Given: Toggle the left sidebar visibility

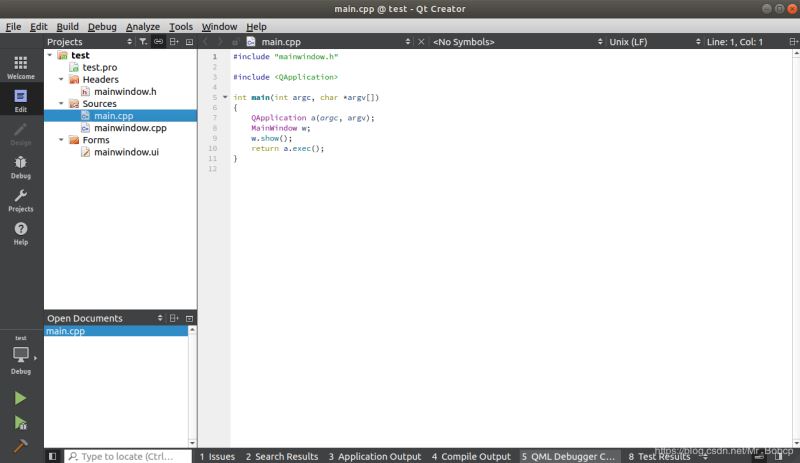Looking at the screenshot, I should coord(52,456).
